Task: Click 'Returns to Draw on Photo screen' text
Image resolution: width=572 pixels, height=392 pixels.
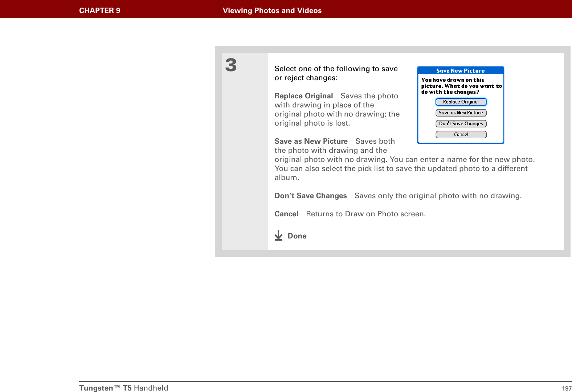Action: (x=366, y=214)
